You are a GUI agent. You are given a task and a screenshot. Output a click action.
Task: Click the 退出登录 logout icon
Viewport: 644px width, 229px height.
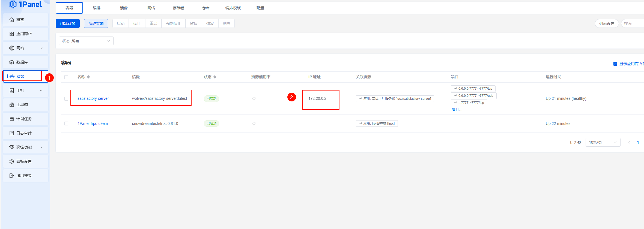(x=12, y=176)
